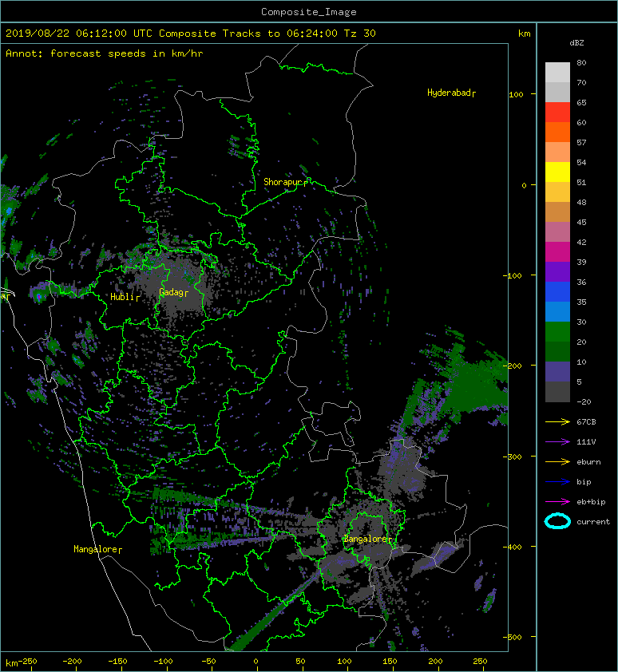
Task: Pick the dark orange swatch in dBZ legend
Action: point(557,132)
